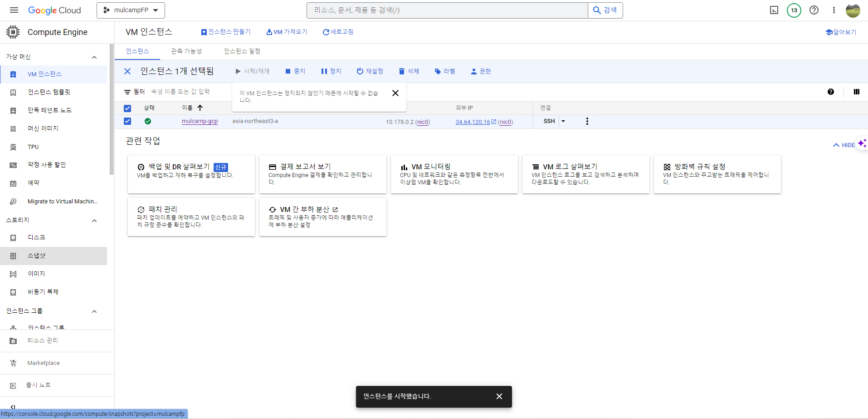Click the 새로고침 refresh button
868x419 pixels.
click(x=338, y=32)
